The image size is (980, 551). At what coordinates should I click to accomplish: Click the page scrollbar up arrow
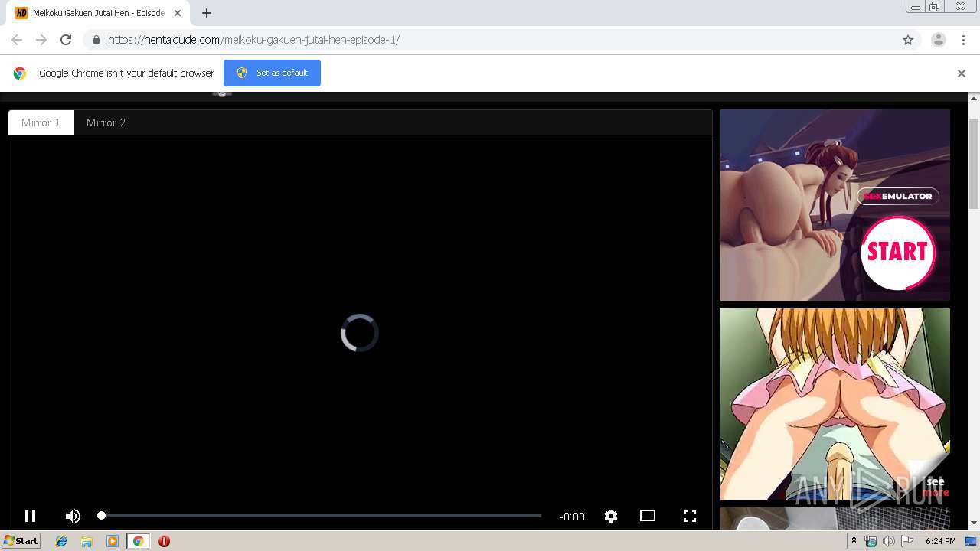(974, 99)
